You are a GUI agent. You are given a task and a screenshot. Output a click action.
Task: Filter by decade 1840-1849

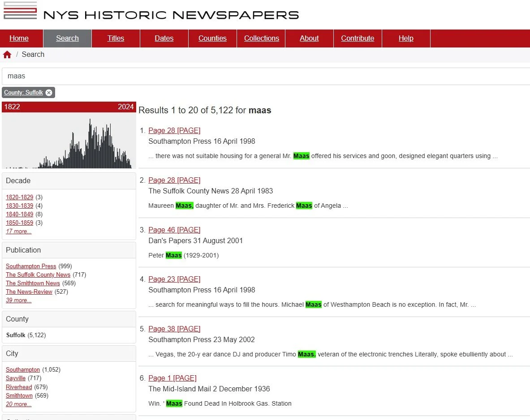point(20,214)
